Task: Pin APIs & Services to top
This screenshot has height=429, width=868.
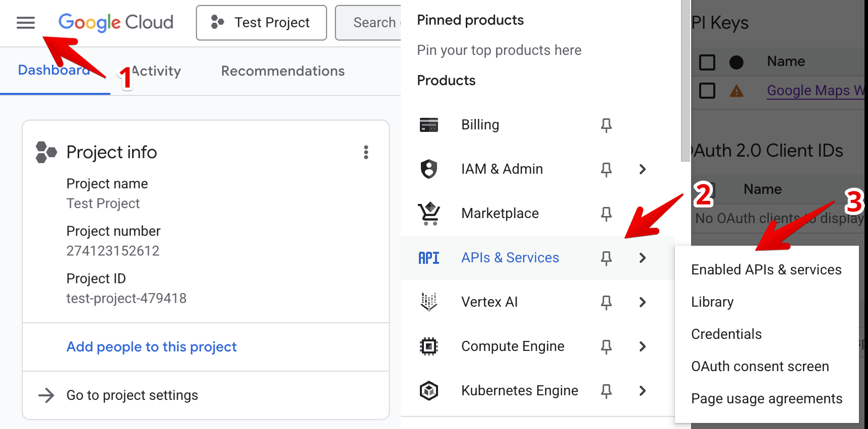Action: [x=606, y=258]
